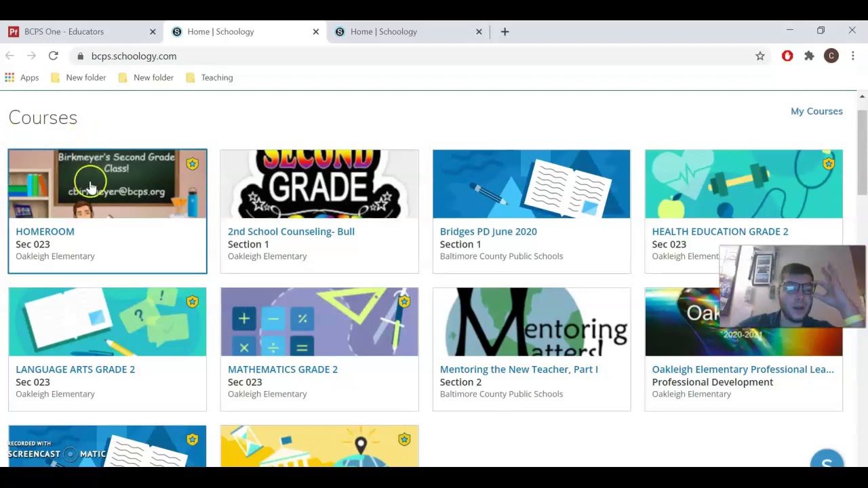Click the Health Education dumbbell thumbnail
868x488 pixels.
(x=744, y=184)
